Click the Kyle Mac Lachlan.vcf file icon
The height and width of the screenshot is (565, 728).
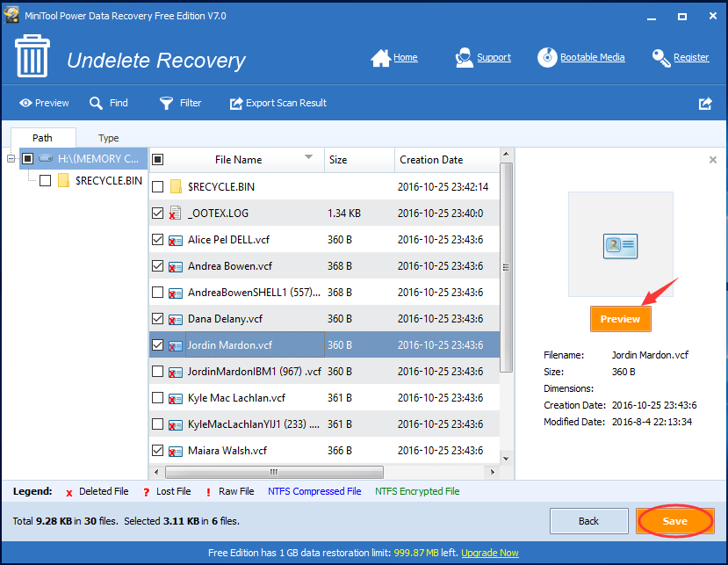click(x=175, y=399)
